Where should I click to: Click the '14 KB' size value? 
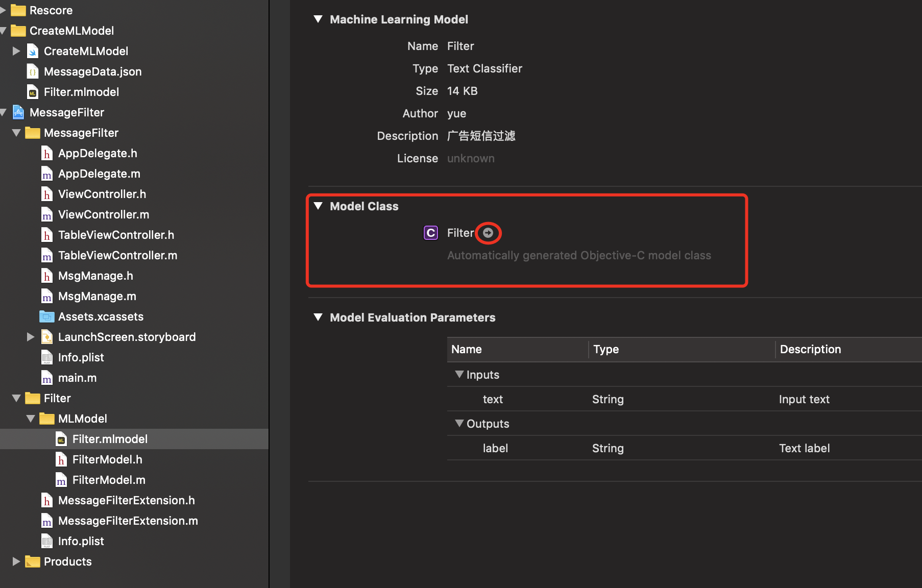click(463, 91)
